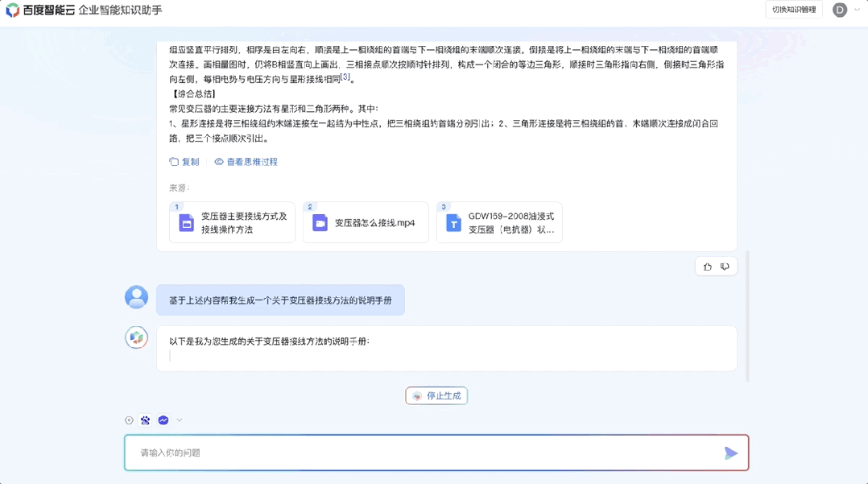Open source video 变压器怎么接线.mp4
This screenshot has width=868, height=484.
click(x=366, y=222)
